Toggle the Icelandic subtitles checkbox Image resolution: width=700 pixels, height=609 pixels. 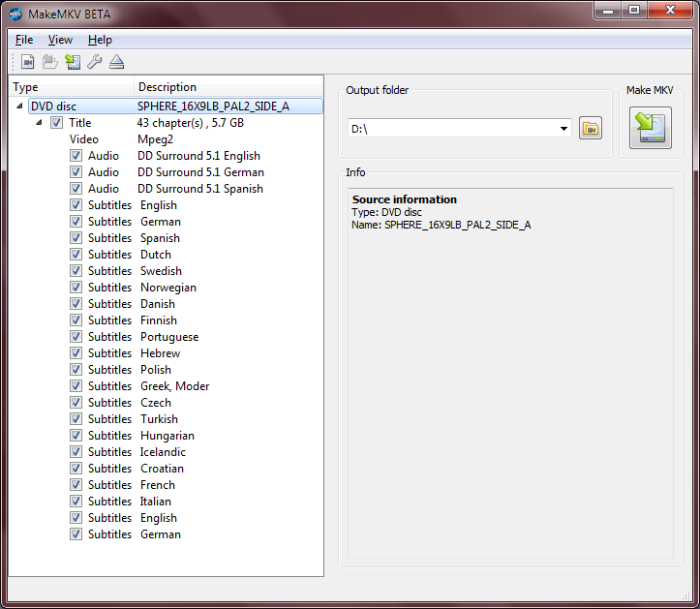(76, 452)
